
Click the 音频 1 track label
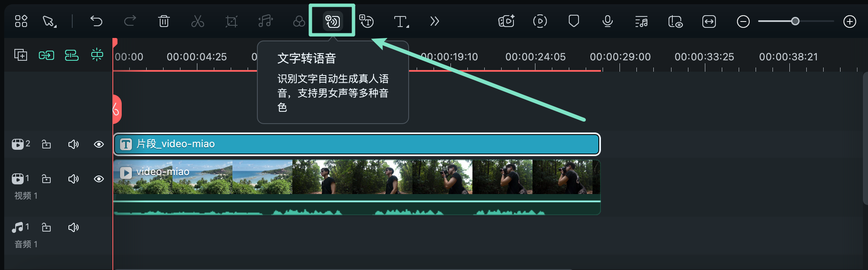click(26, 244)
